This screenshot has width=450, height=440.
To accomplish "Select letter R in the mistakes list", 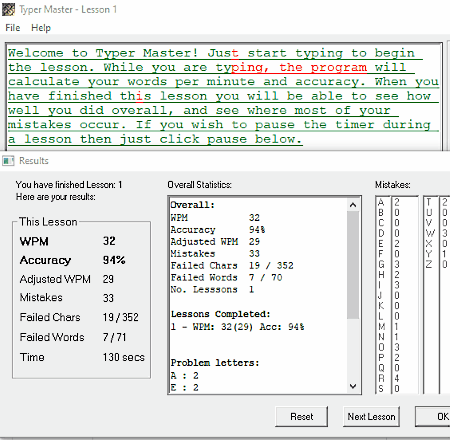I will (381, 378).
